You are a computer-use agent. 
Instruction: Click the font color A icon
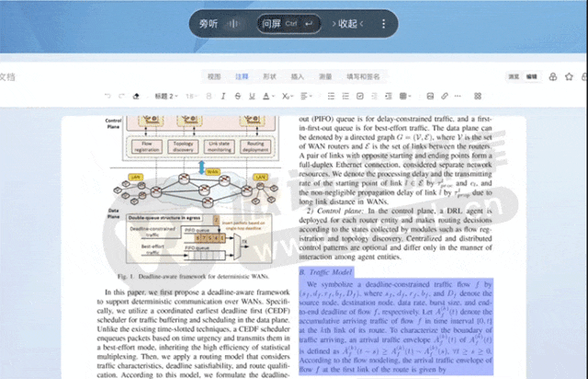point(266,97)
